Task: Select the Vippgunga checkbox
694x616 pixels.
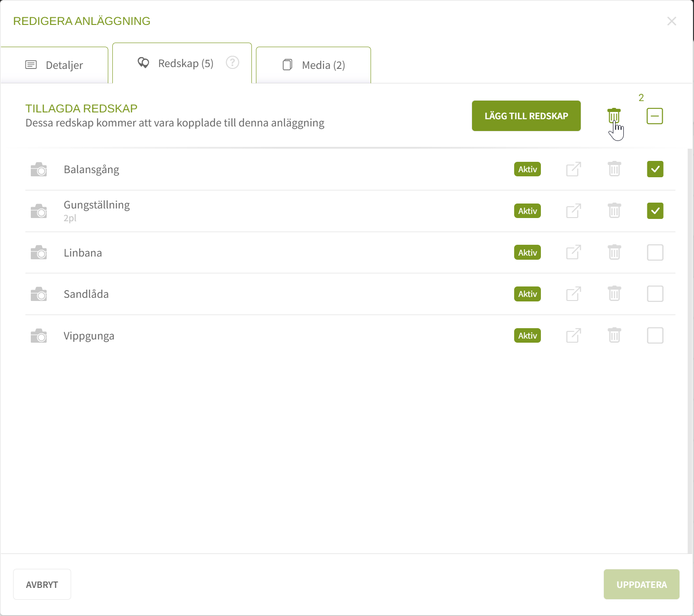Action: pyautogui.click(x=655, y=335)
